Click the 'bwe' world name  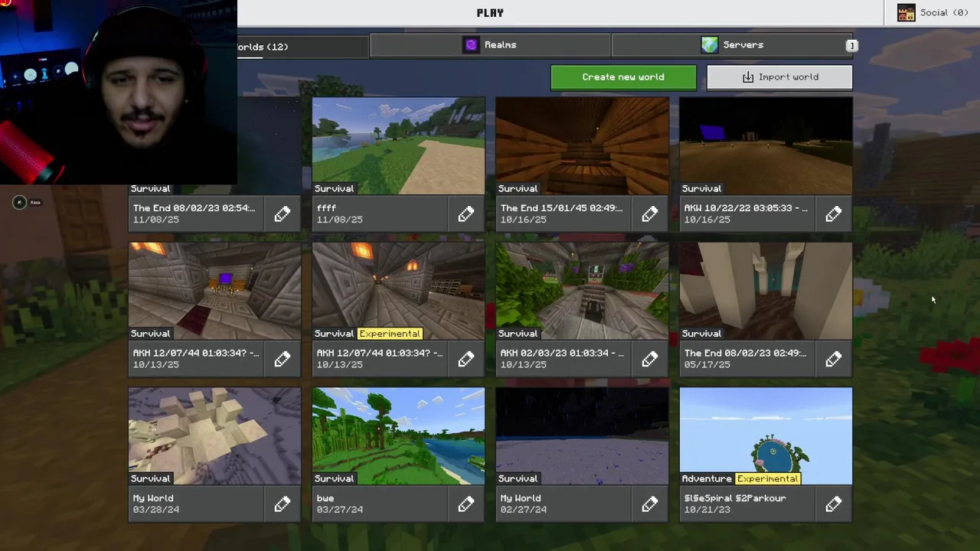325,498
